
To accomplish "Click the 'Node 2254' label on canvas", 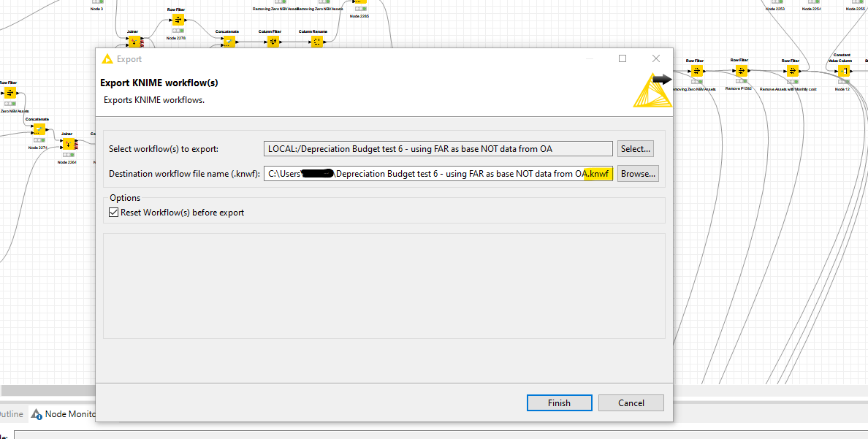I will pyautogui.click(x=812, y=9).
